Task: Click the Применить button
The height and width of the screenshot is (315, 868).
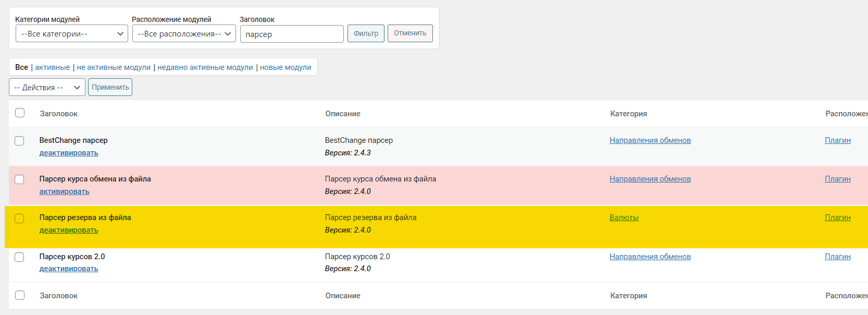Action: click(110, 88)
